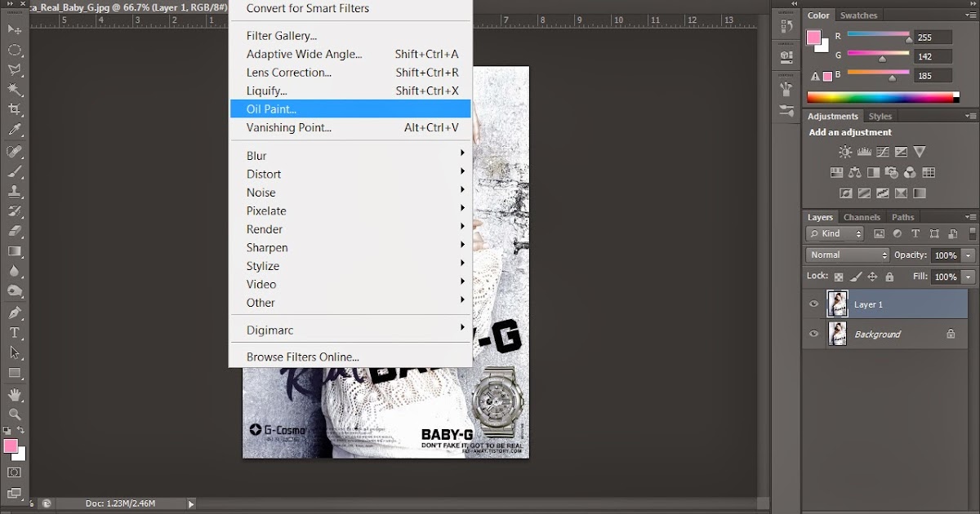Add a Color Balance adjustment
This screenshot has height=514, width=980.
[x=855, y=173]
